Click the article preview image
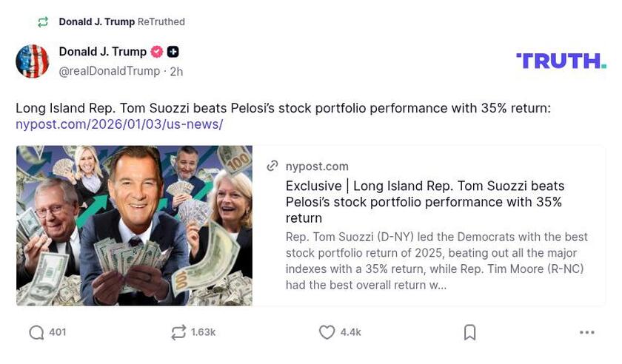The width and height of the screenshot is (622, 364). pos(134,226)
